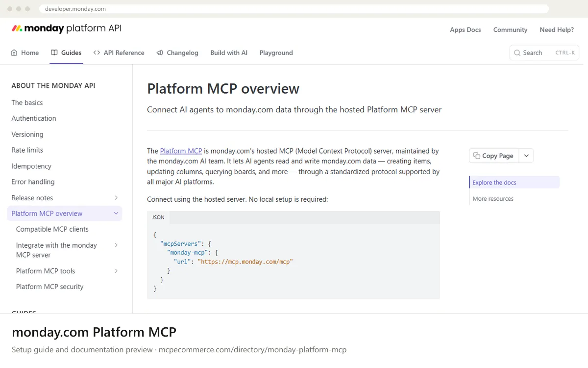Click the API Reference code brackets icon
This screenshot has height=368, width=588.
coord(97,53)
